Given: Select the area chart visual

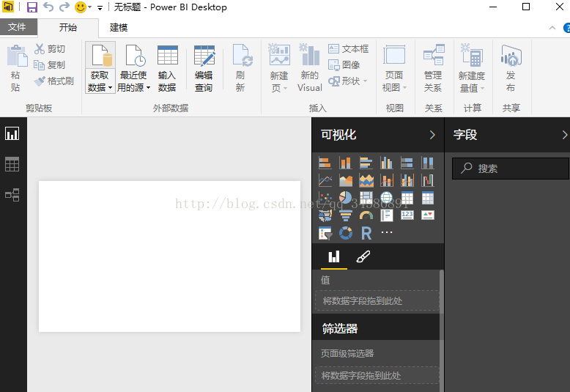Looking at the screenshot, I should coord(345,180).
